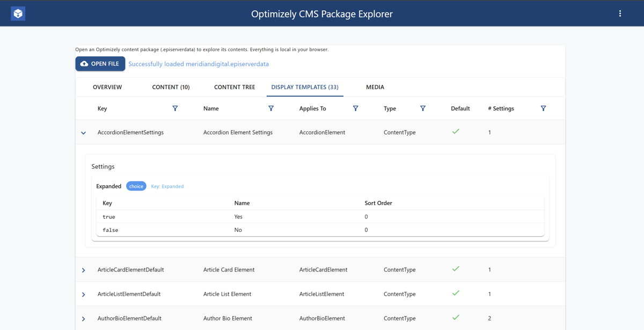Click the Default checkmark for AuthorBioElementDefault
Screen dimensions: 644x330
coord(456,317)
